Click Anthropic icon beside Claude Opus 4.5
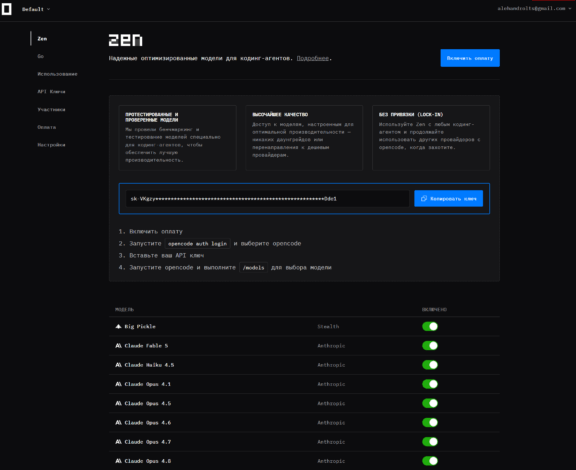This screenshot has width=576, height=470. pos(118,403)
